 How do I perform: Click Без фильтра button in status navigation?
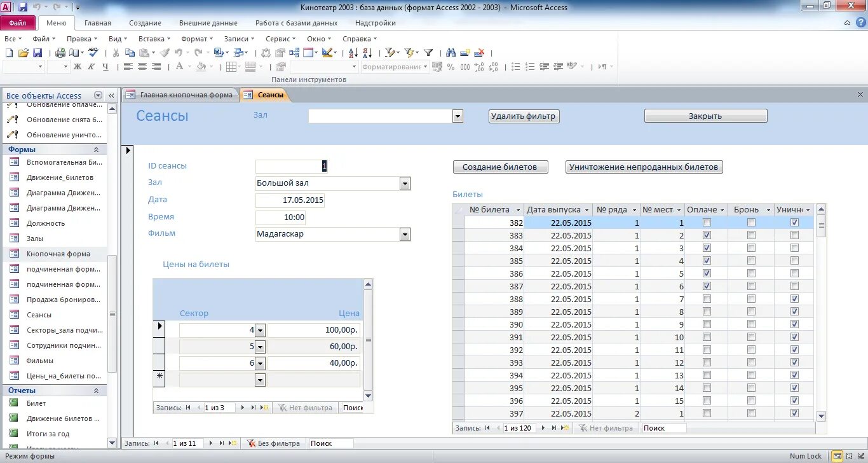pyautogui.click(x=274, y=443)
